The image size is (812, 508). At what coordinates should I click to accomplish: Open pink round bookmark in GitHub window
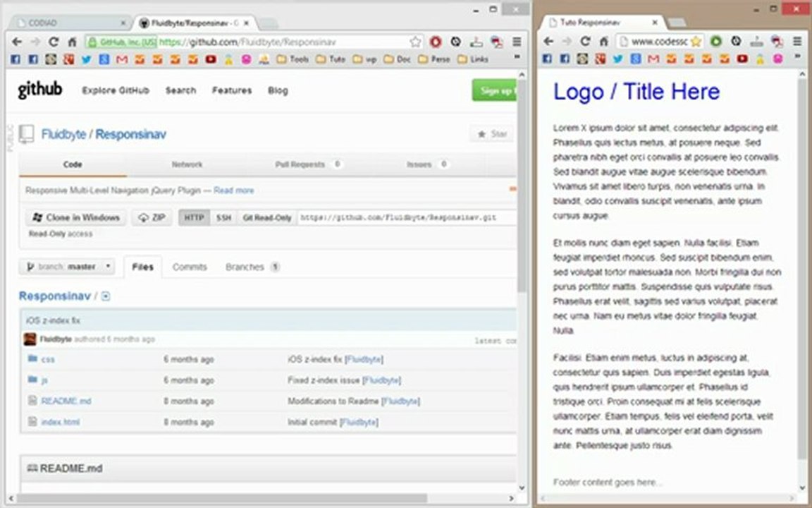(x=247, y=59)
